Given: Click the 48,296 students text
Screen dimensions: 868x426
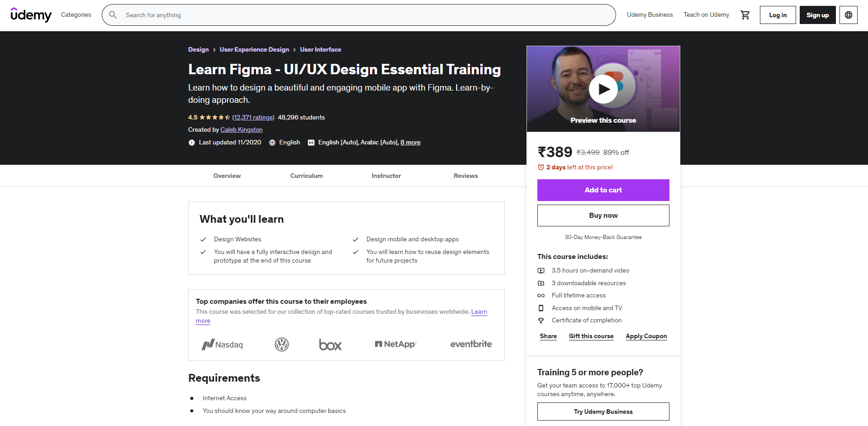Looking at the screenshot, I should (x=301, y=118).
